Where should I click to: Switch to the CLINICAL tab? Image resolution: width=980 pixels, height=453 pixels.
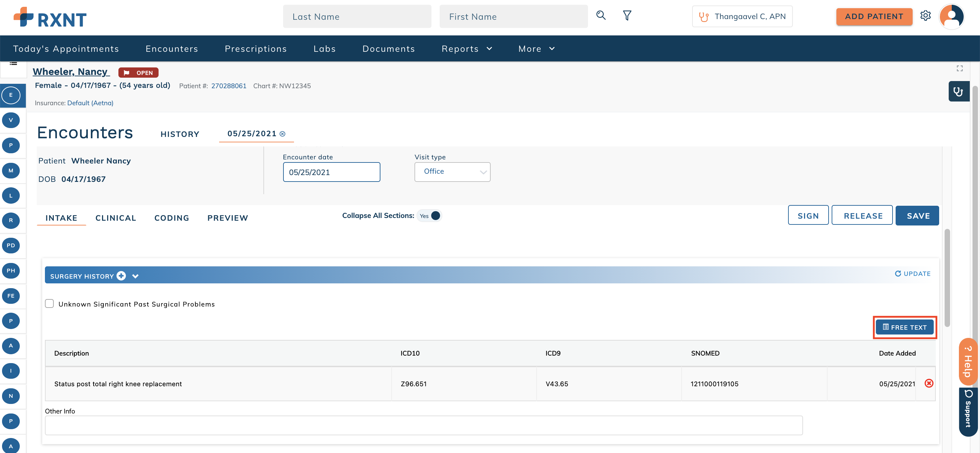tap(116, 218)
